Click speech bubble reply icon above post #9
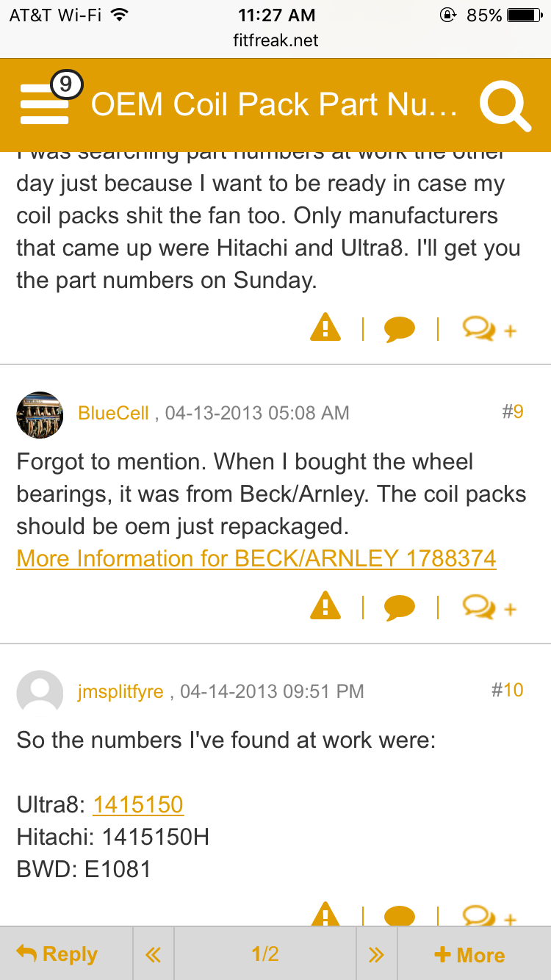This screenshot has height=980, width=551. point(400,329)
